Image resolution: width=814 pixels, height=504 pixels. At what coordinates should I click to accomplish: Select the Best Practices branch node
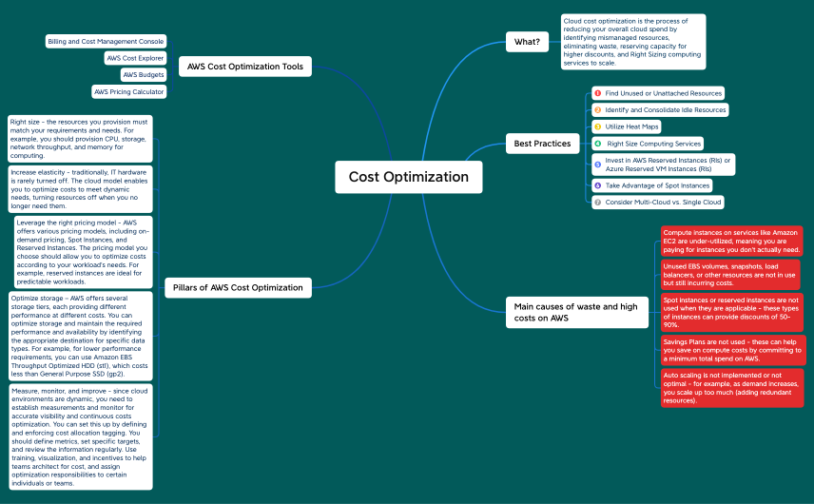click(x=542, y=144)
